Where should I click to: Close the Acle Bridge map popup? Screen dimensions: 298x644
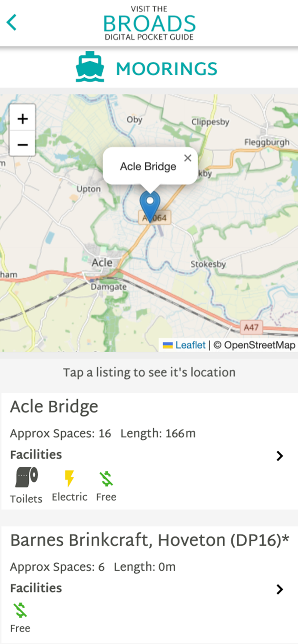pos(188,158)
